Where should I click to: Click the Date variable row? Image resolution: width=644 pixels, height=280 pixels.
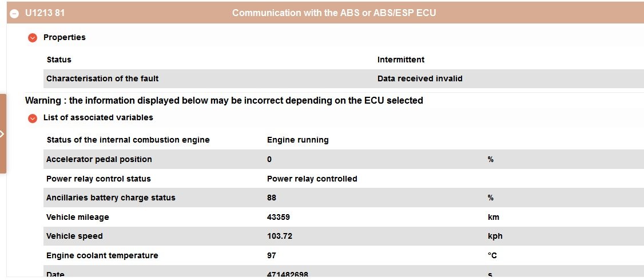click(344, 271)
